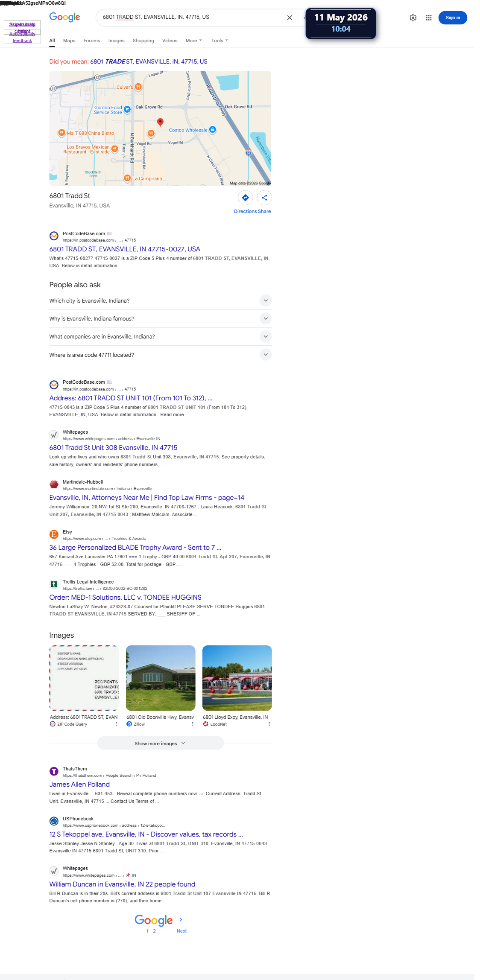Open the William Duncan in Evansville result
The height and width of the screenshot is (980, 480).
pos(122,884)
